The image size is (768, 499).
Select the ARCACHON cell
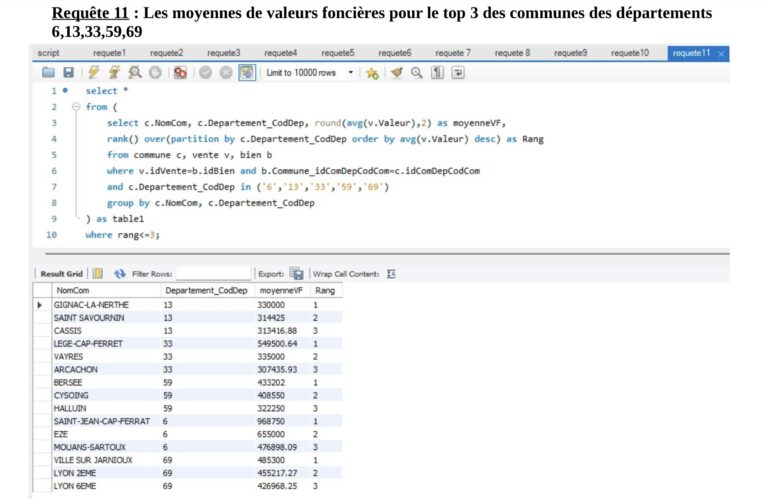pos(106,369)
